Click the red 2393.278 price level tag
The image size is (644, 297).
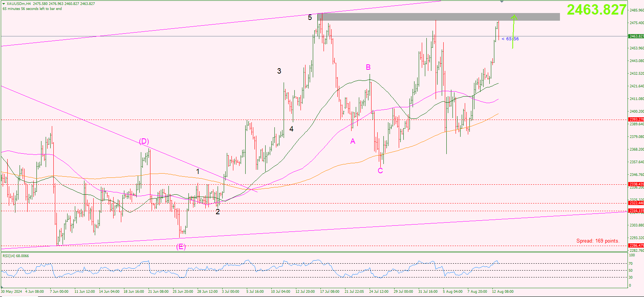click(x=636, y=120)
